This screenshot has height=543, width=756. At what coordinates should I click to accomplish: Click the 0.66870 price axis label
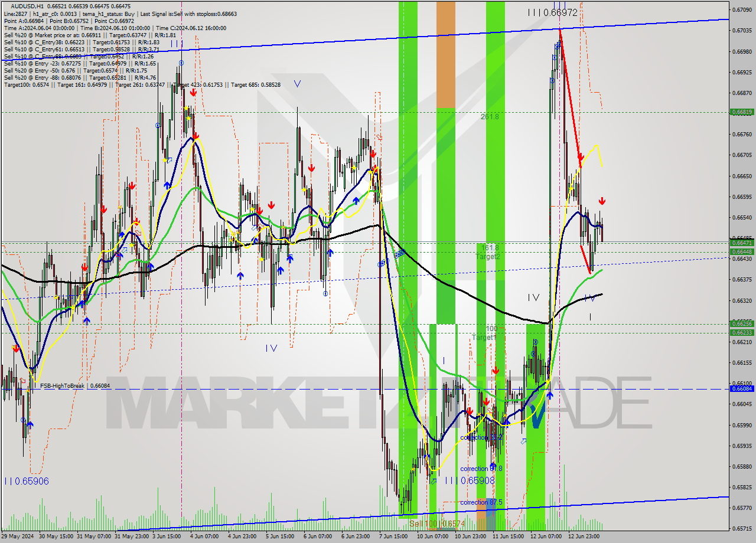tap(742, 93)
